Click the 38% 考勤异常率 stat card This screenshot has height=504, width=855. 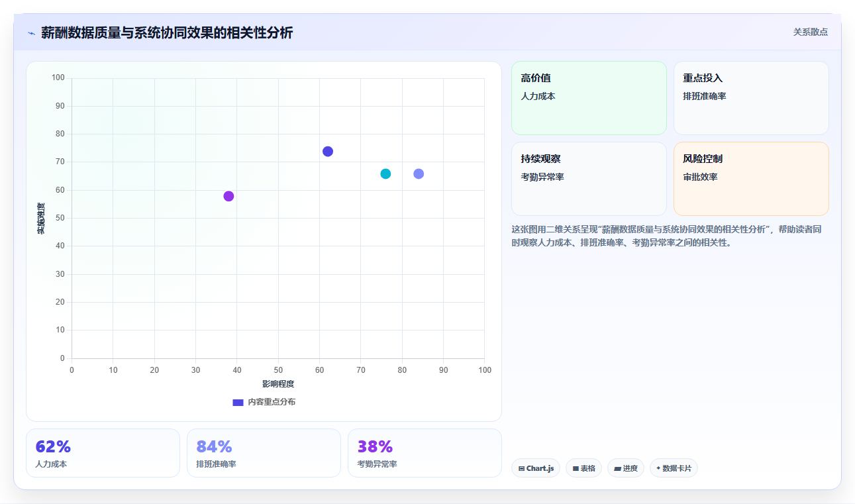pos(425,453)
